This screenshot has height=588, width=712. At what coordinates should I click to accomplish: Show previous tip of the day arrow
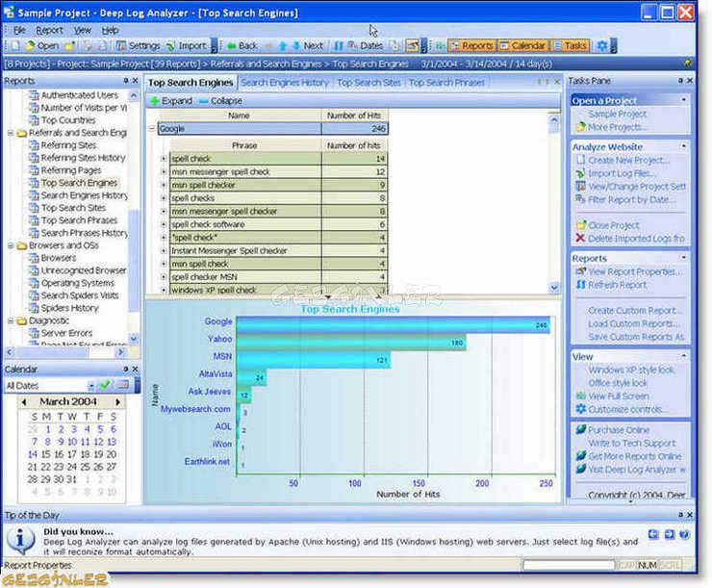tap(653, 534)
